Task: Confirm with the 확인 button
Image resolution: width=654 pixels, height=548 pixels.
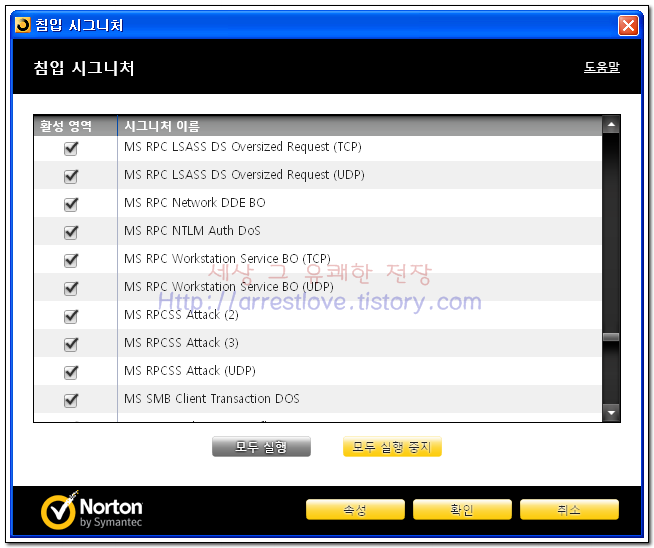Action: point(462,510)
